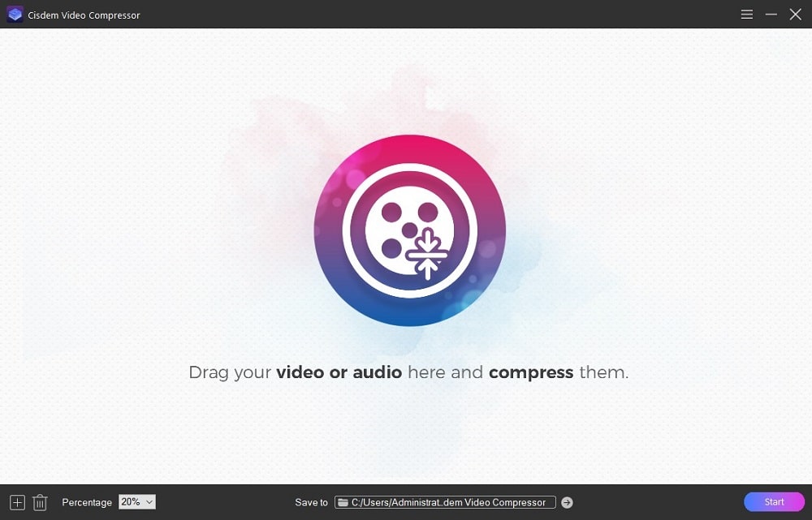Click the central film reel compress icon
This screenshot has height=520, width=812.
pos(409,230)
